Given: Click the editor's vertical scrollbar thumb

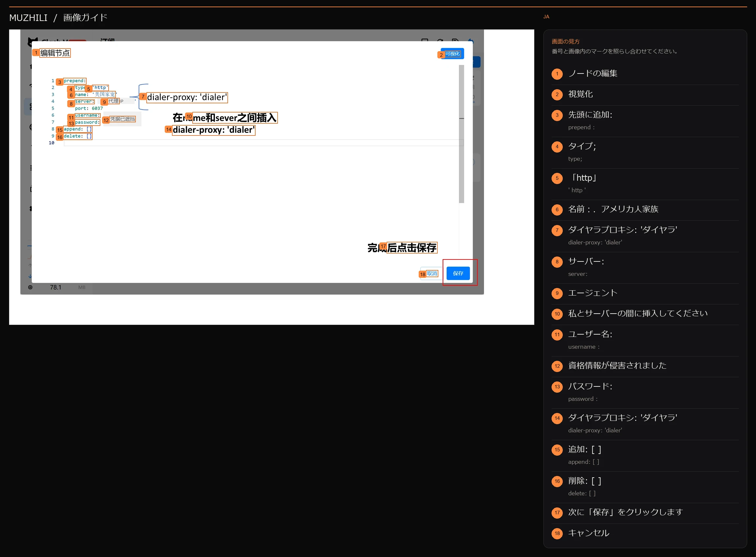Looking at the screenshot, I should (x=461, y=134).
